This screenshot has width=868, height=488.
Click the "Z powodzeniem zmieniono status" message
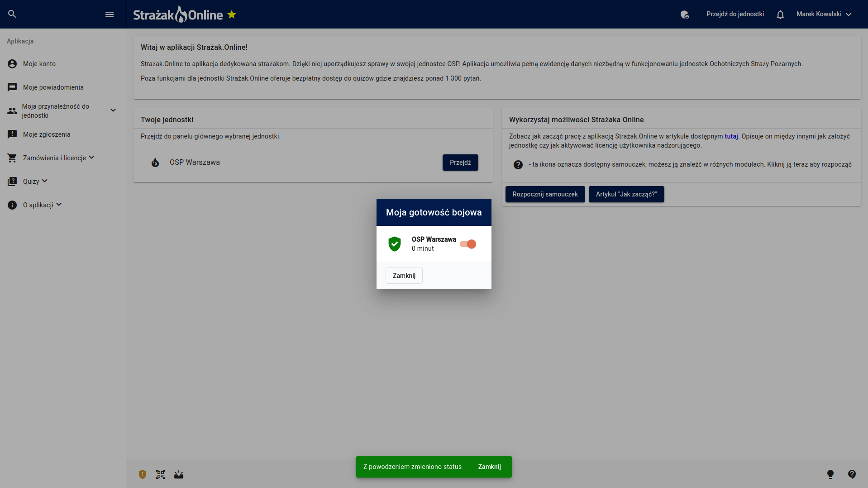pos(413,467)
